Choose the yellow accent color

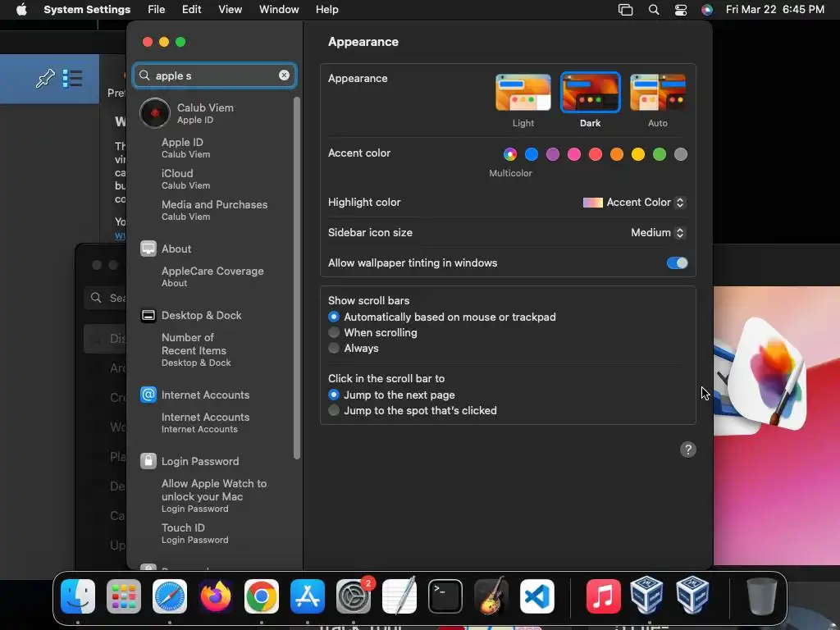tap(637, 154)
